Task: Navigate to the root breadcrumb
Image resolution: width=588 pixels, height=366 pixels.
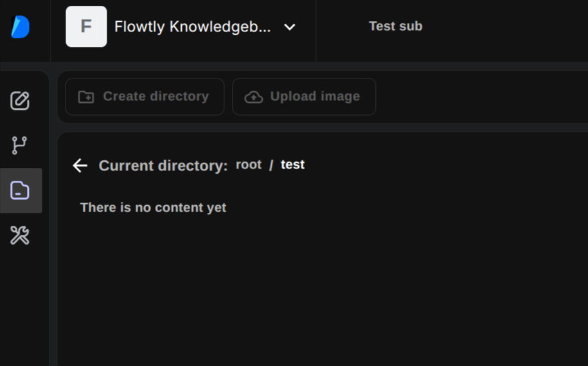Action: [249, 165]
